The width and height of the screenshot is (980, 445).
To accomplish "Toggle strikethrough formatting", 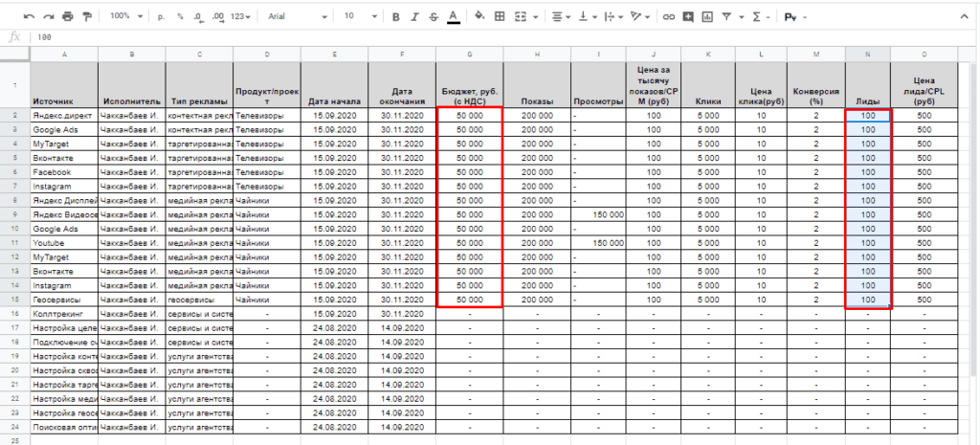I will 434,17.
